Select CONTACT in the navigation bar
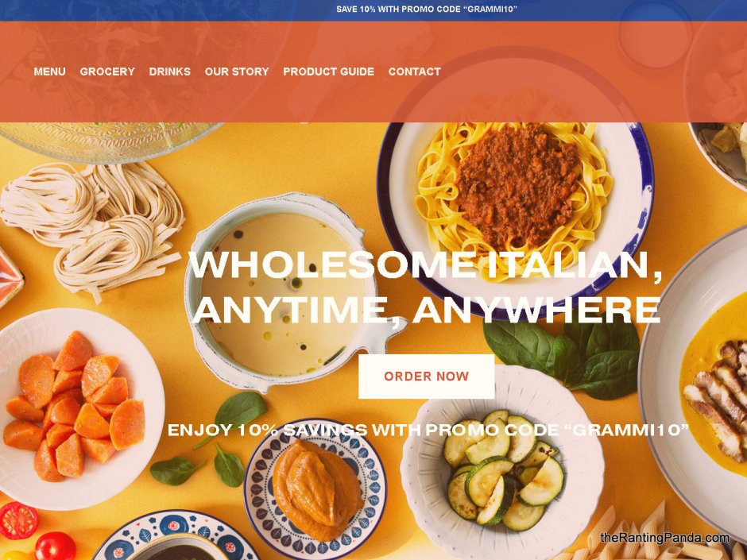 coord(415,71)
